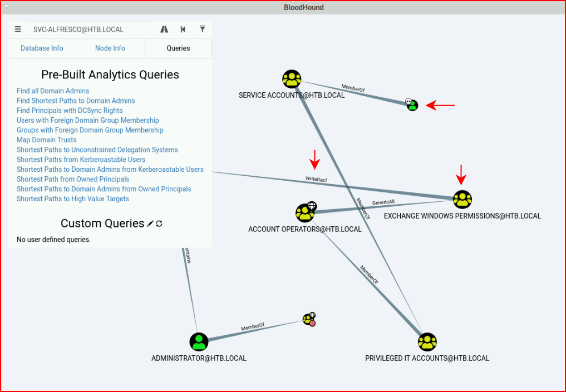Viewport: 566px width, 392px height.
Task: Run Shortest Paths to Unconstrained Delegation Systems
Action: [x=97, y=150]
